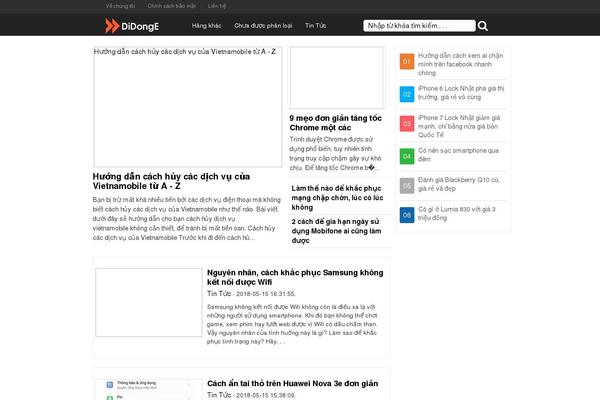Open sidebar link Đánh giá Blackberry Q10 cũ
The image size is (600, 400).
pyautogui.click(x=458, y=184)
